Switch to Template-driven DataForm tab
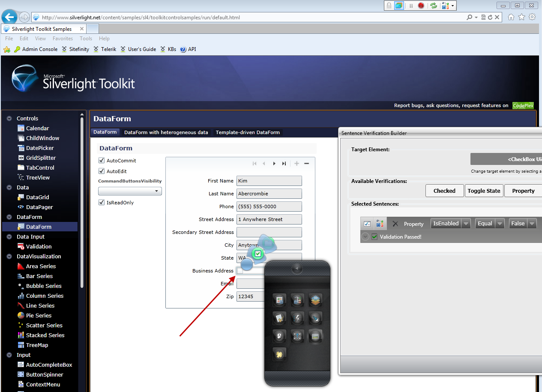 point(248,132)
